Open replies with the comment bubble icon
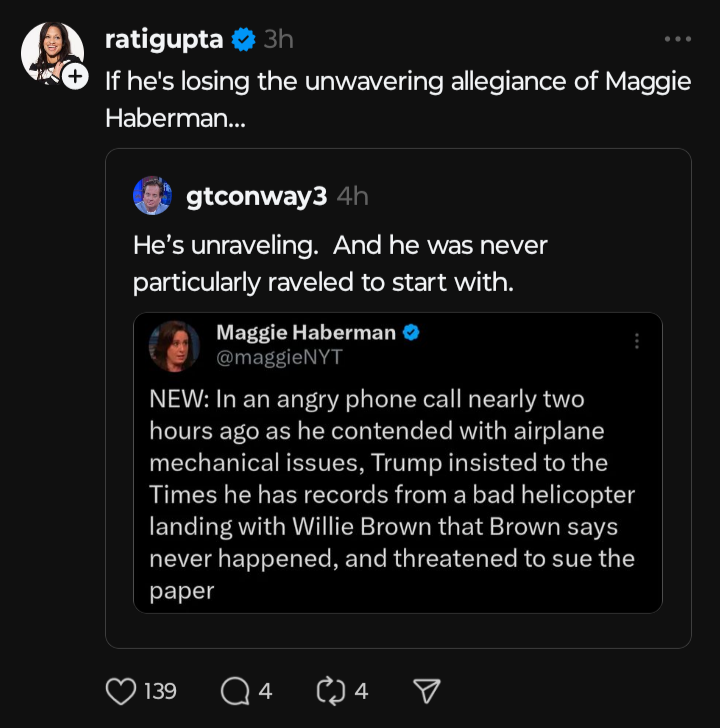720x728 pixels. pos(235,690)
